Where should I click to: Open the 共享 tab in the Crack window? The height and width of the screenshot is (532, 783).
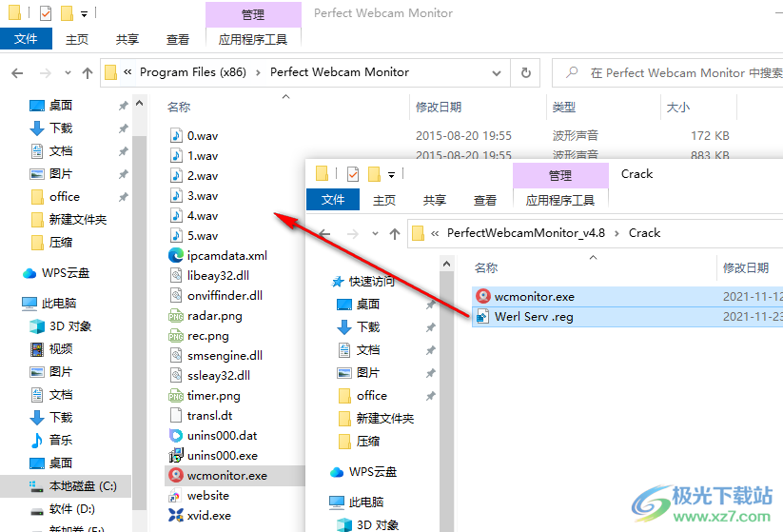pos(435,200)
